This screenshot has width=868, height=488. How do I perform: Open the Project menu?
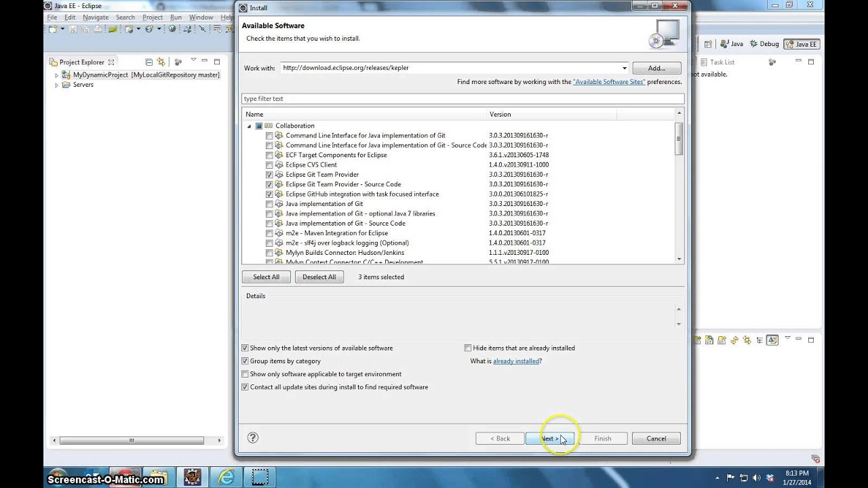coord(153,17)
